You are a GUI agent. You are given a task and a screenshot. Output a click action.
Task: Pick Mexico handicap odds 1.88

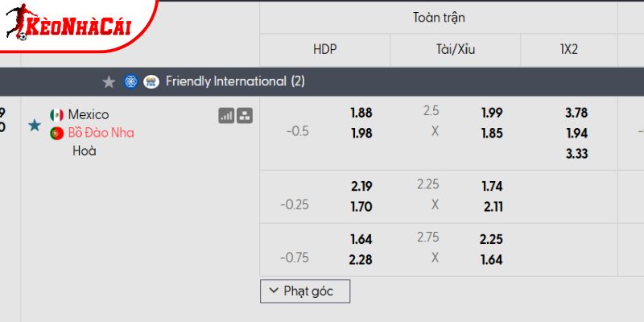[361, 114]
